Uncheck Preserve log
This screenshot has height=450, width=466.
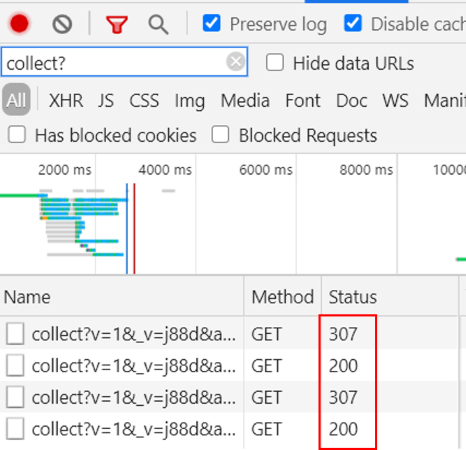(x=211, y=23)
